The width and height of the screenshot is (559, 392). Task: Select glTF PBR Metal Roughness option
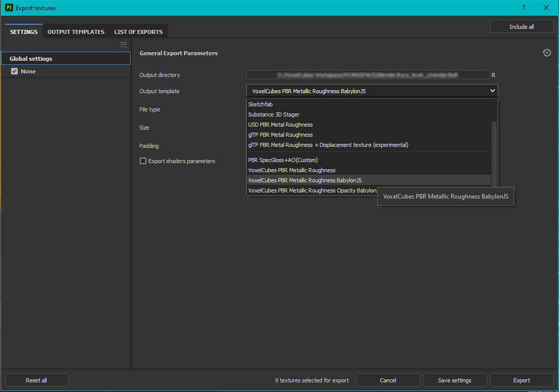281,134
